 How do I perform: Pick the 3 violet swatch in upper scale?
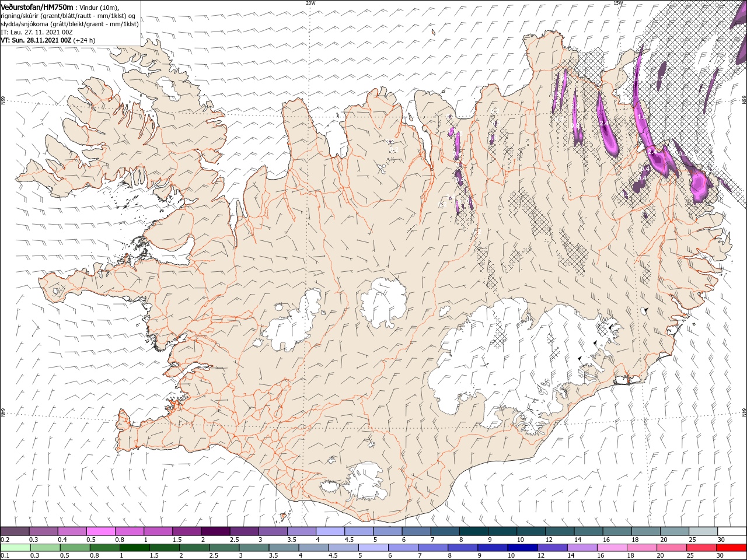click(x=273, y=531)
